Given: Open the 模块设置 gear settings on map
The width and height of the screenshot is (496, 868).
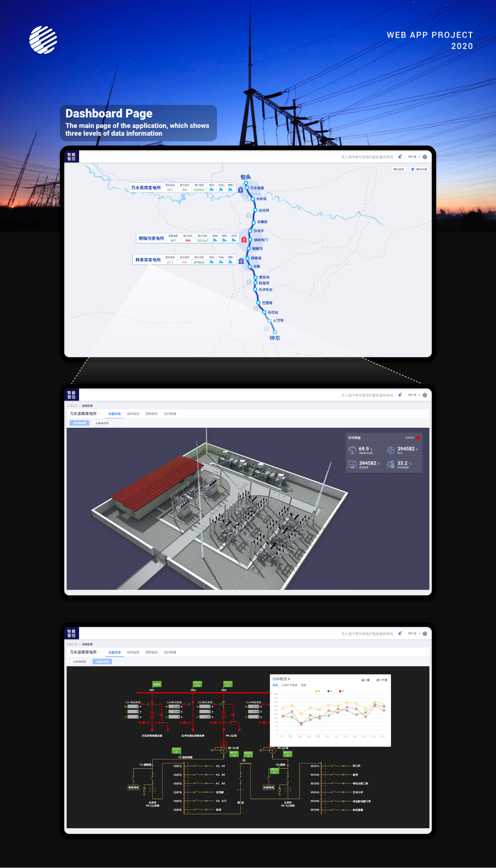Looking at the screenshot, I should [x=419, y=169].
